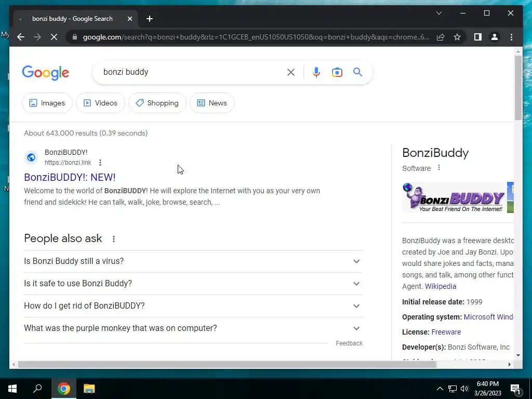Open the volume control in tray
The image size is (532, 399).
(x=464, y=389)
